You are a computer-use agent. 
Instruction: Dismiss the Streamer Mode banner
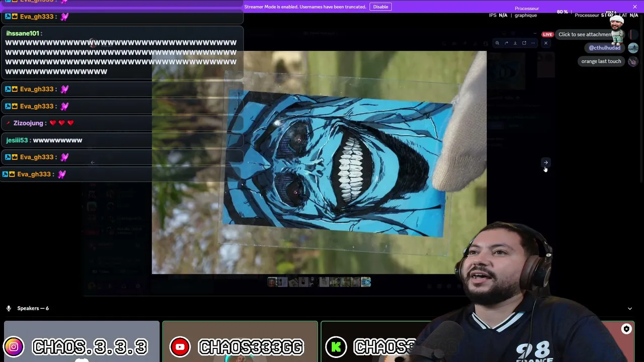coord(635,7)
